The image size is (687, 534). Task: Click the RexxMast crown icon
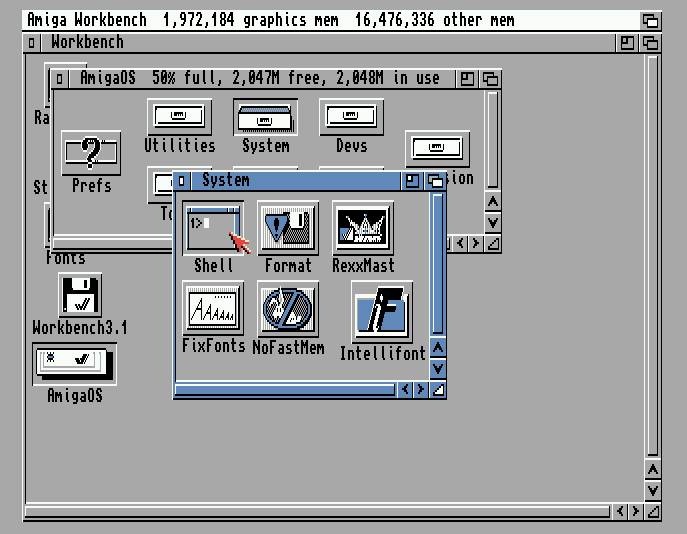[362, 228]
